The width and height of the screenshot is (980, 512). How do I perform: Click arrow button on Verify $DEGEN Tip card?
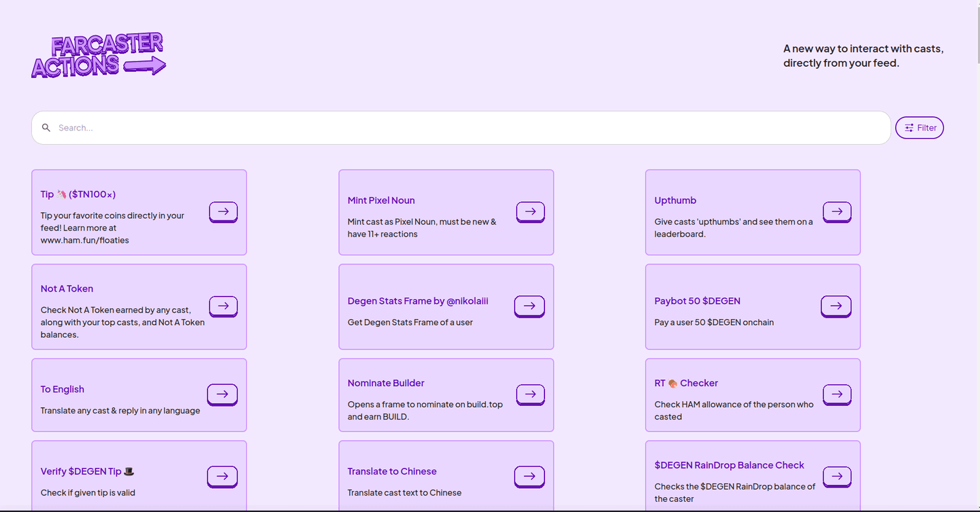point(222,477)
